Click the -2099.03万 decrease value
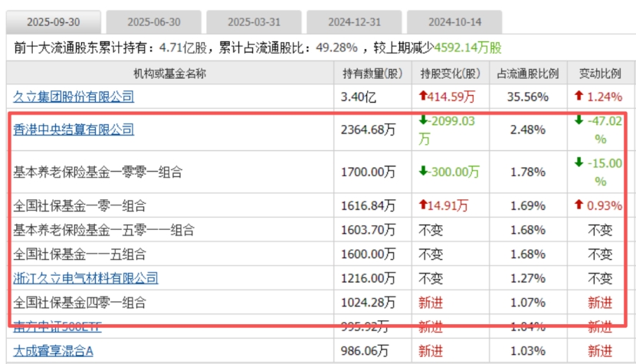Screen dimensions: 636x364 point(447,130)
